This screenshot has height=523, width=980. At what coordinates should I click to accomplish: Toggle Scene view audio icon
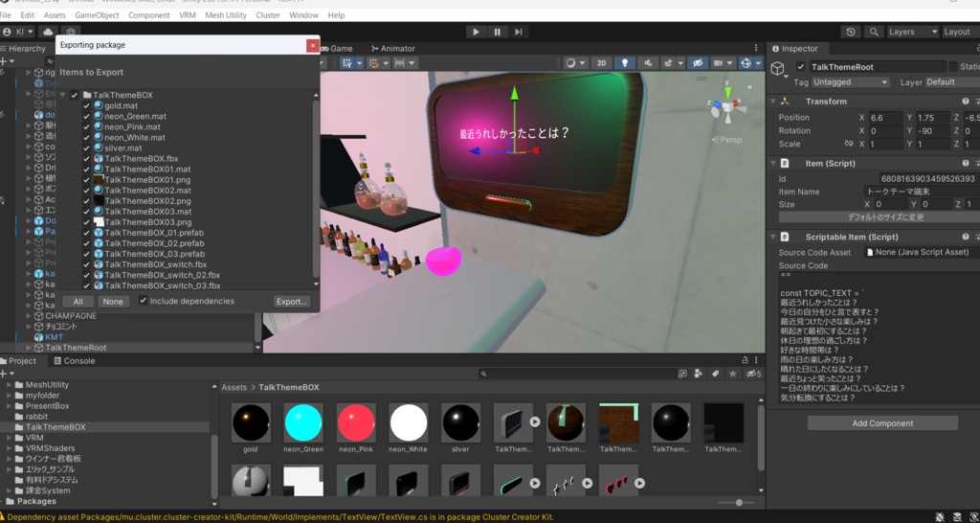point(648,63)
